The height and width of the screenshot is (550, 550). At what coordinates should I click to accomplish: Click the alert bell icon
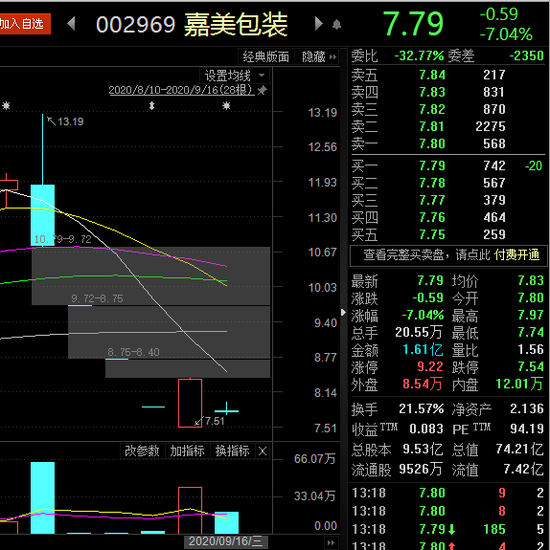336,25
